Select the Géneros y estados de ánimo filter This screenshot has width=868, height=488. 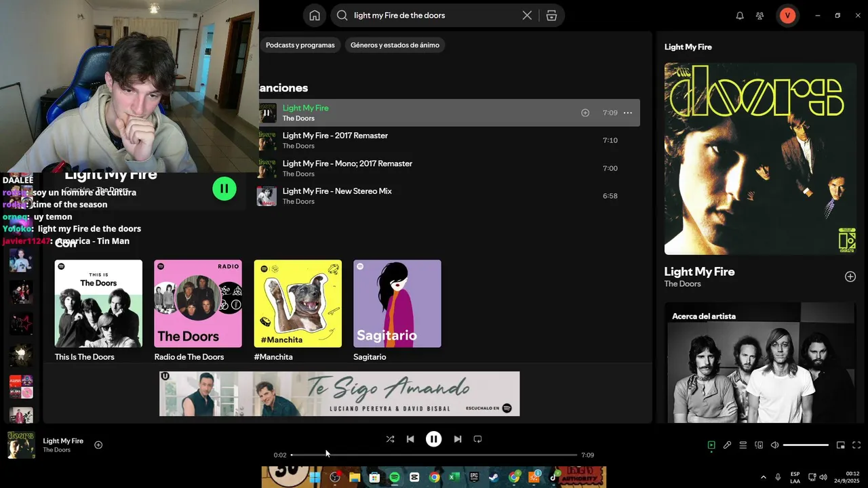[395, 45]
